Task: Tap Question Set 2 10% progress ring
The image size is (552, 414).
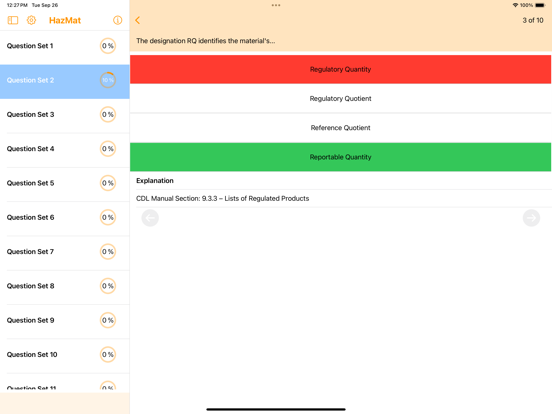Action: click(x=108, y=80)
